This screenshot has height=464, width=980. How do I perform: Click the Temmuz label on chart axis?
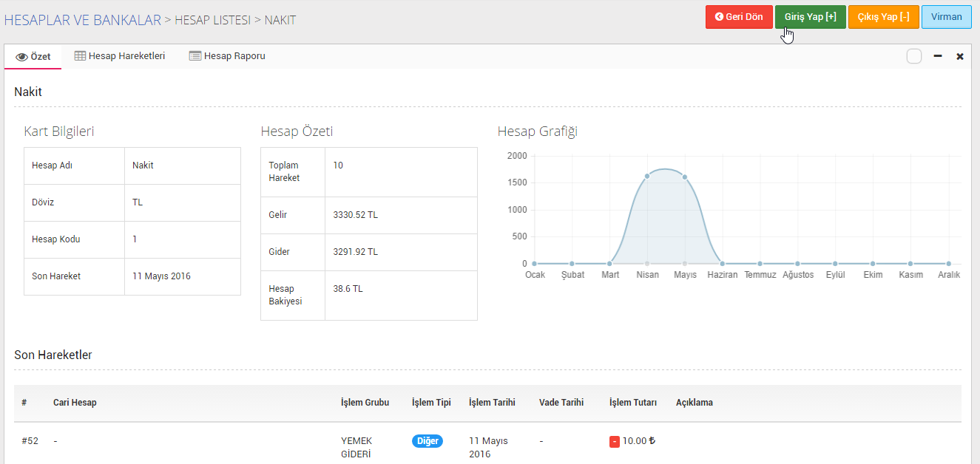coord(760,275)
